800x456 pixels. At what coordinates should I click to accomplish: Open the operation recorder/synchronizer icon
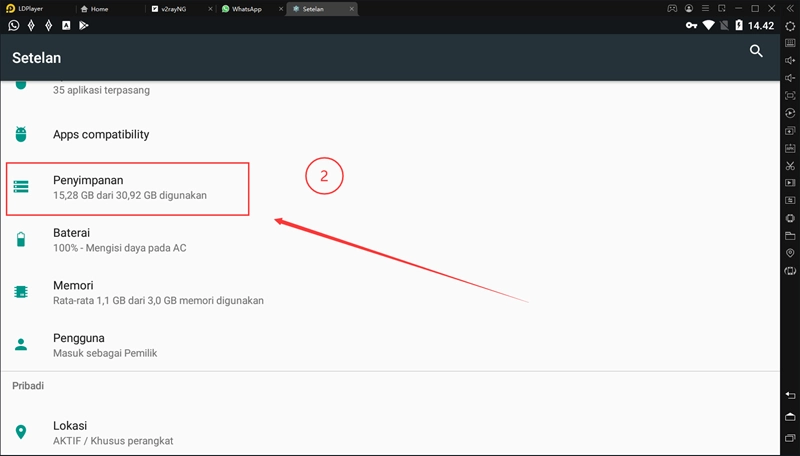click(790, 113)
